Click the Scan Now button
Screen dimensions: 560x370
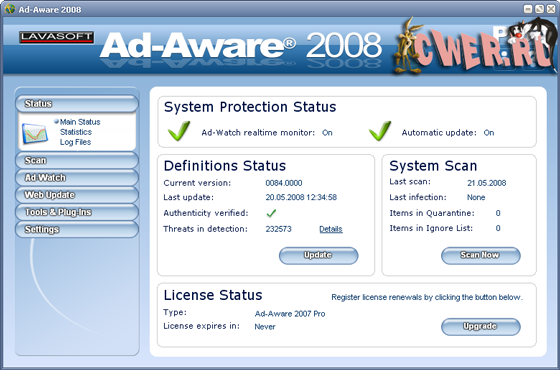click(481, 255)
